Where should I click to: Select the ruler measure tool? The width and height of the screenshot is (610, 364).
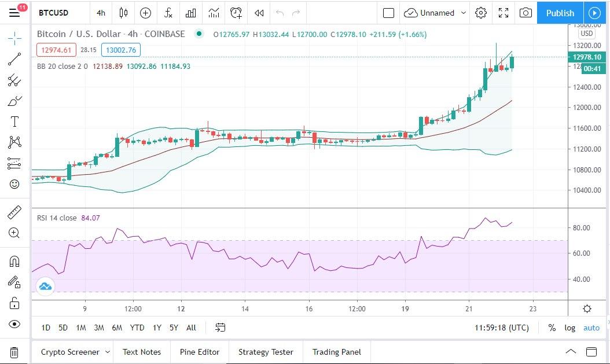[x=14, y=212]
